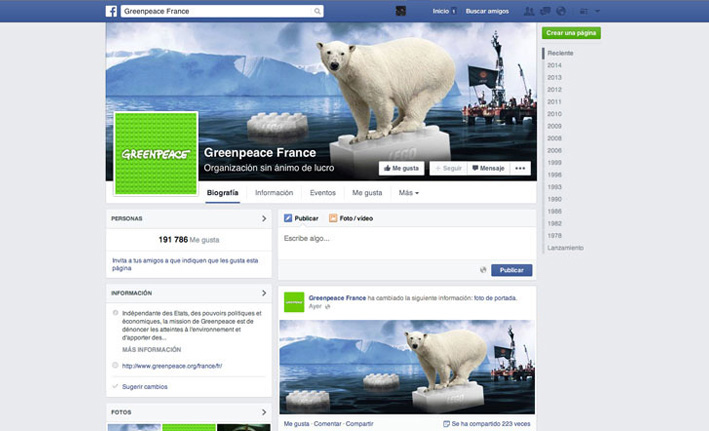This screenshot has width=709, height=431.
Task: Switch to the Me gusta tab
Action: coord(367,193)
